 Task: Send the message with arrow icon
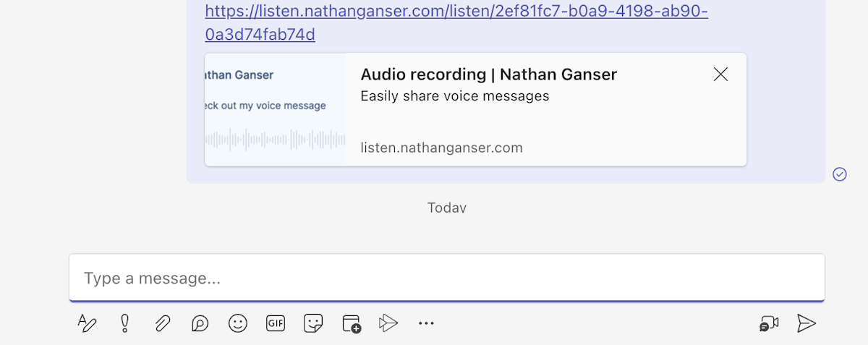point(807,323)
